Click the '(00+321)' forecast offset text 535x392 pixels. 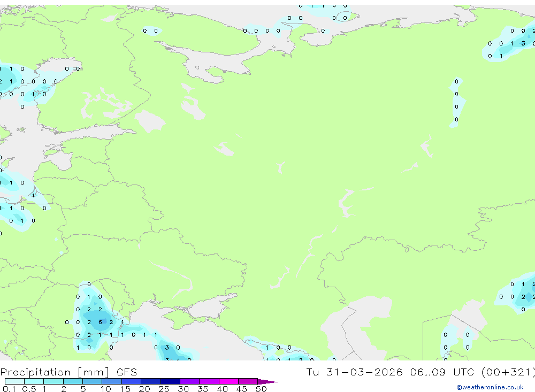(x=508, y=372)
